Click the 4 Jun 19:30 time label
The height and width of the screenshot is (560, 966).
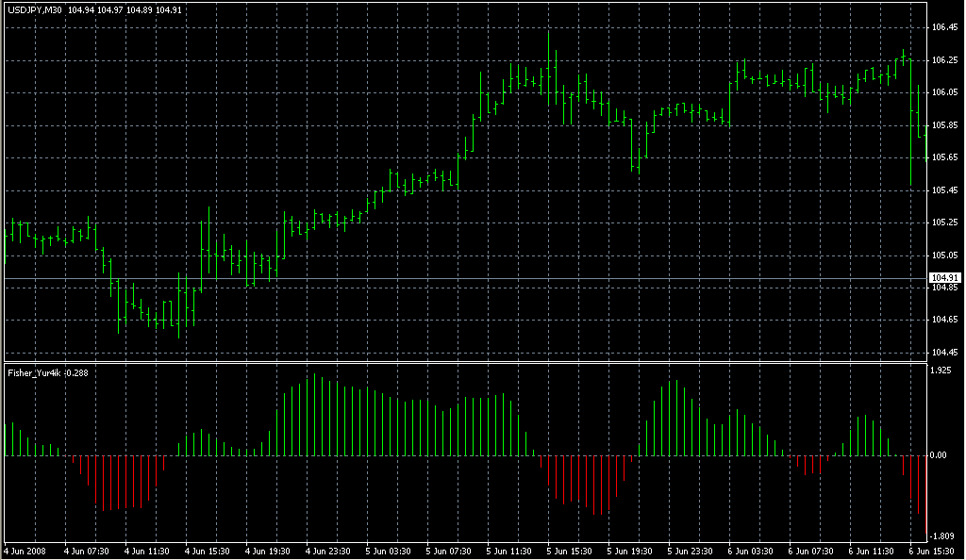267,552
